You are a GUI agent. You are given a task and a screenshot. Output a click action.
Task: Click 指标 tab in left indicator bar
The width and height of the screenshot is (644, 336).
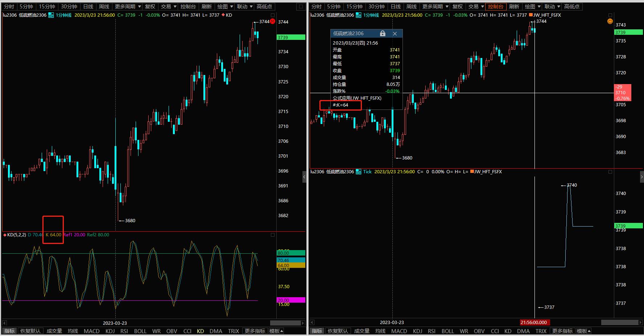click(9, 331)
